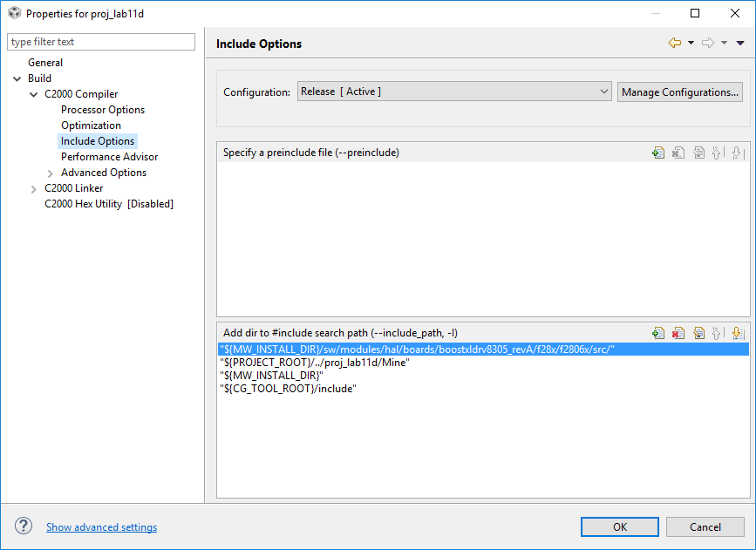This screenshot has height=550, width=756.
Task: Open the help question mark icon
Action: [x=24, y=526]
